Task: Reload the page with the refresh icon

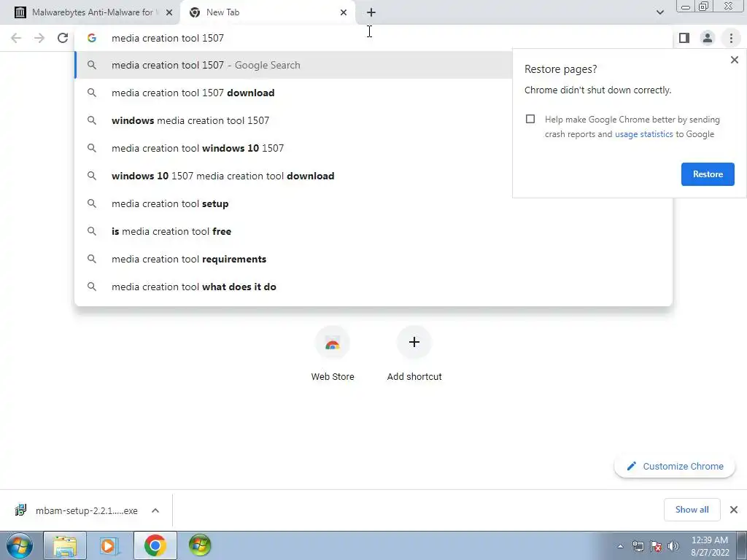Action: (63, 38)
